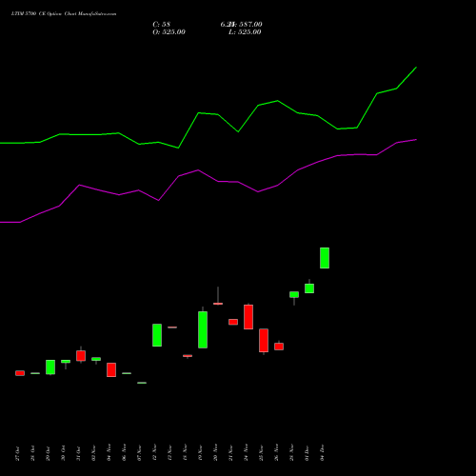Image resolution: width=476 pixels, height=476 pixels.
Task: Select the tall green 04 Dec candlestick
Action: pyautogui.click(x=325, y=258)
